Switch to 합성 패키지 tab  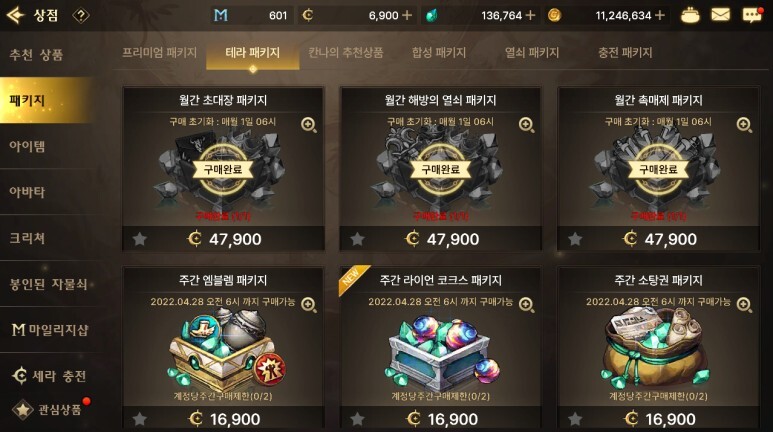click(439, 52)
